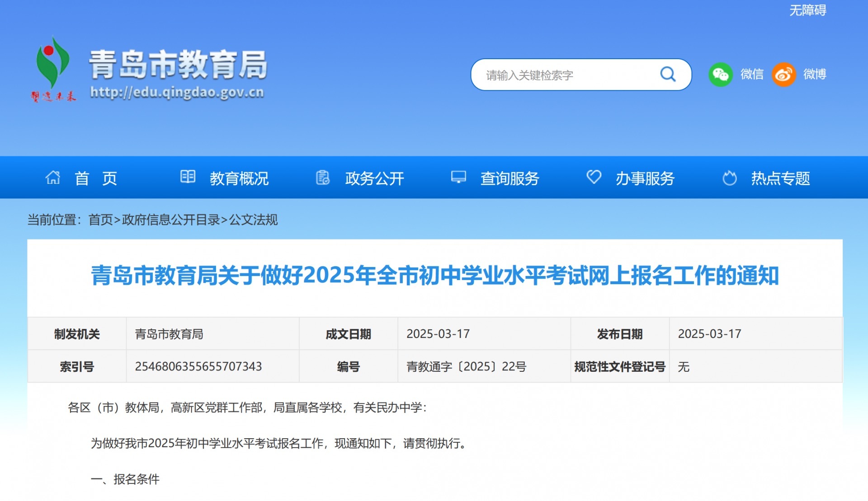This screenshot has height=501, width=868.
Task: Open the 查询服务 navigation item
Action: click(x=510, y=178)
